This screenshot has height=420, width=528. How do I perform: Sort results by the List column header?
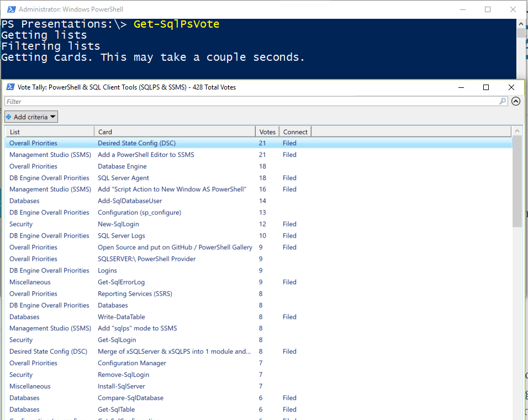pos(15,132)
